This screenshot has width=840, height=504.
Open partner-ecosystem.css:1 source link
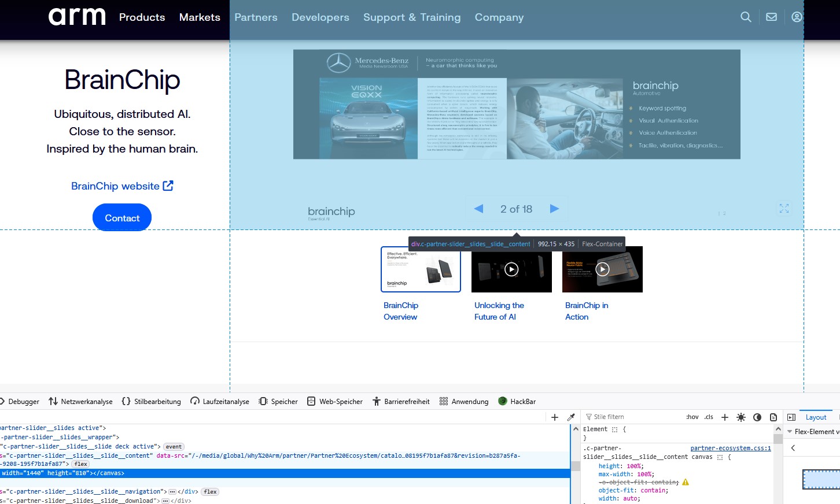(731, 448)
